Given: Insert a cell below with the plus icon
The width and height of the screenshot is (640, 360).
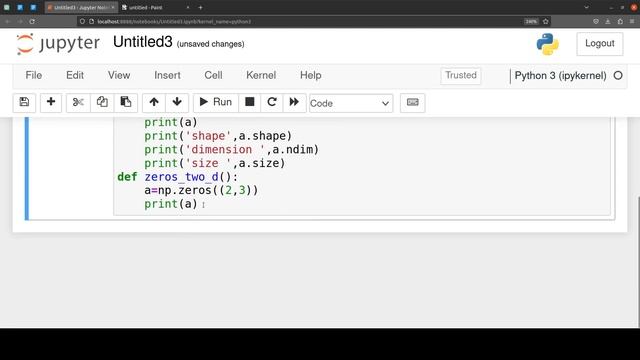Looking at the screenshot, I should [51, 102].
